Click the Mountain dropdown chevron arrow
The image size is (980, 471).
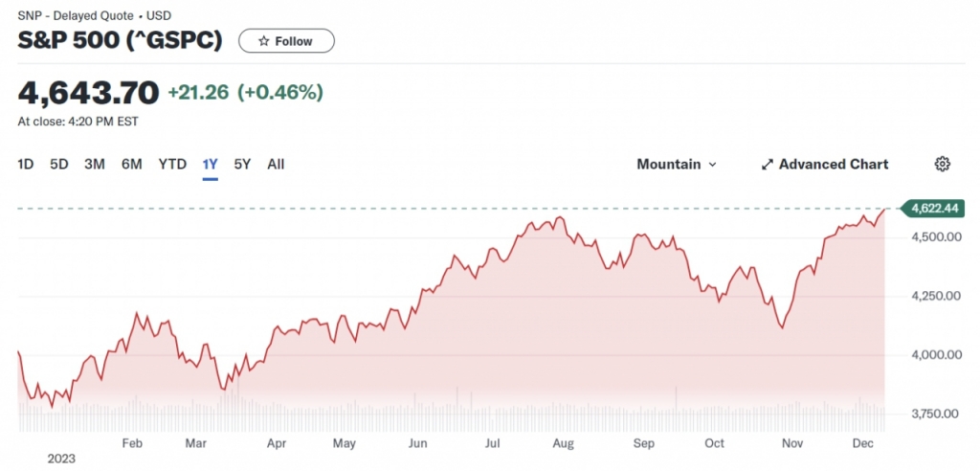(712, 165)
